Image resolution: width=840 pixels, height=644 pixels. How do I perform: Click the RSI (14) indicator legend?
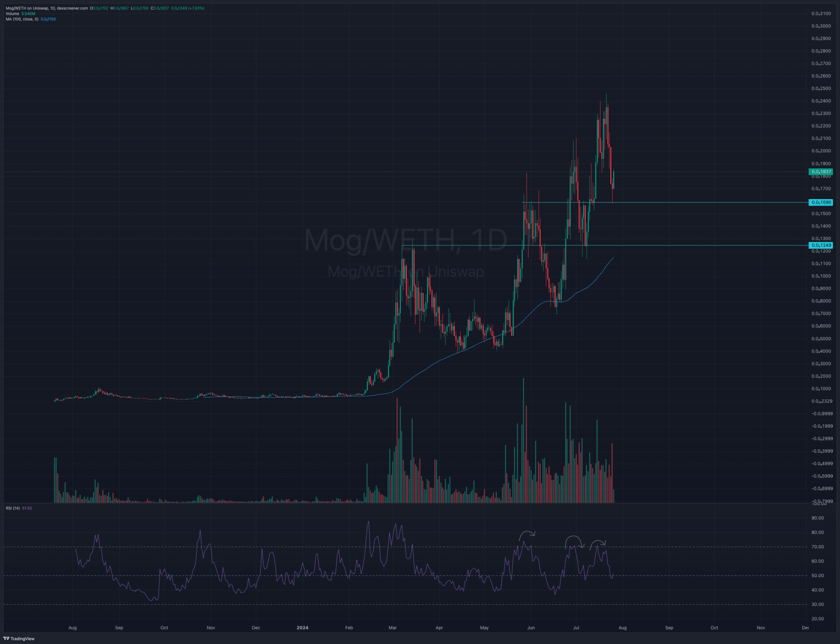(x=19, y=508)
